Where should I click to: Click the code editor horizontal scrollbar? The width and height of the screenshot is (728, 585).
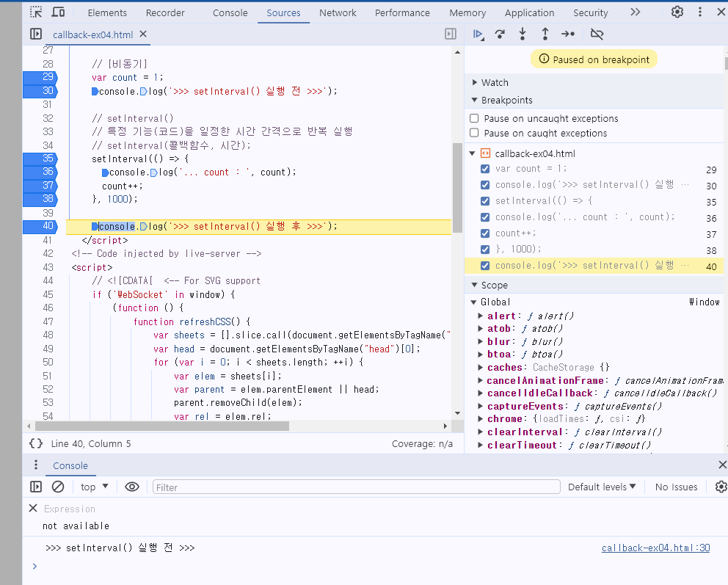pyautogui.click(x=162, y=426)
